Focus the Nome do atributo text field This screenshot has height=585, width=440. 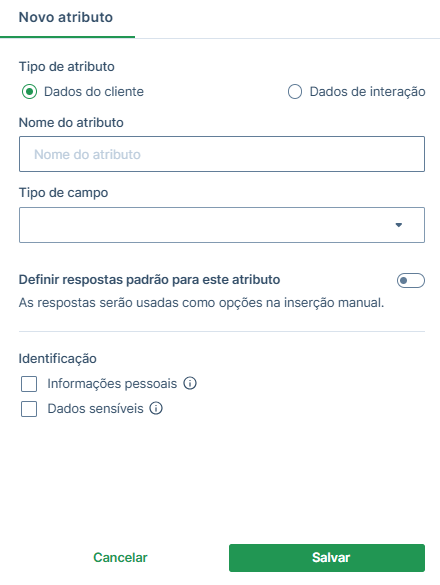coord(222,154)
